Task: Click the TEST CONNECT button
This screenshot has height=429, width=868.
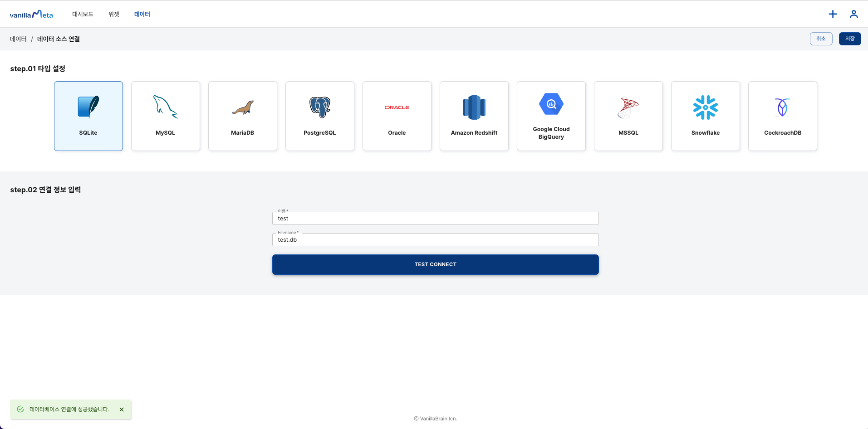Action: pos(436,264)
